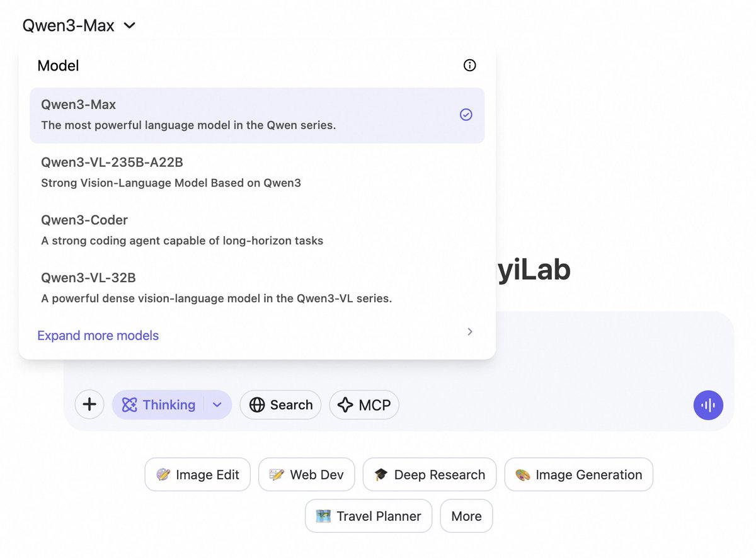Open the Qwen3-Max model selector dropdown
The width and height of the screenshot is (756, 558).
click(79, 26)
